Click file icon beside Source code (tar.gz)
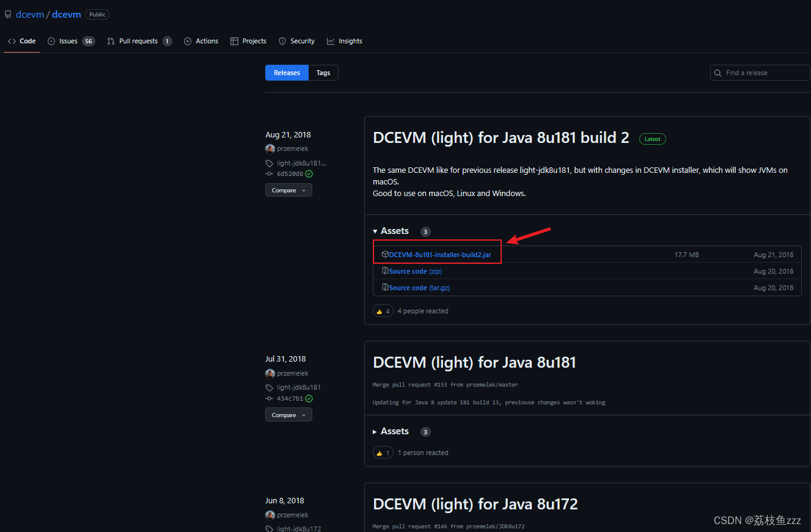The image size is (811, 532). (x=385, y=287)
